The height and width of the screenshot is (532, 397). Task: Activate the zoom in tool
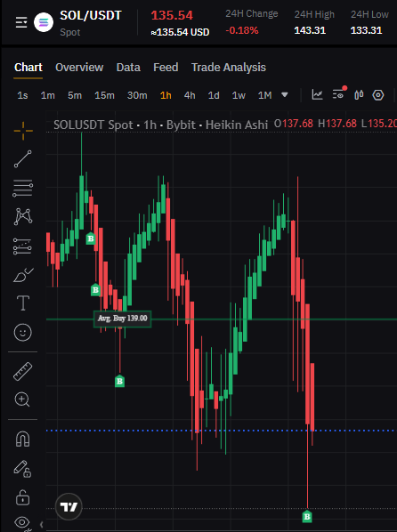tap(22, 399)
